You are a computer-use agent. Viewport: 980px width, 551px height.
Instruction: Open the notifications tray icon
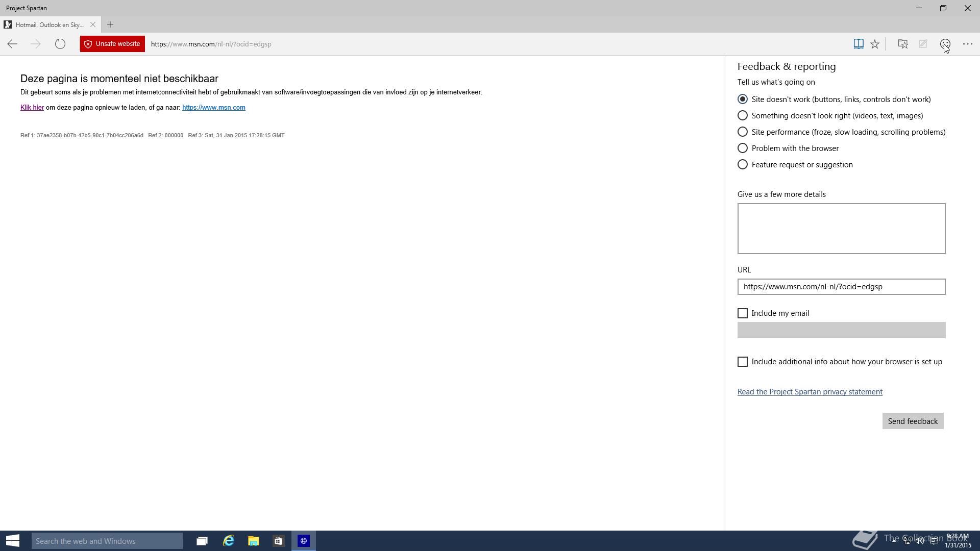(934, 541)
